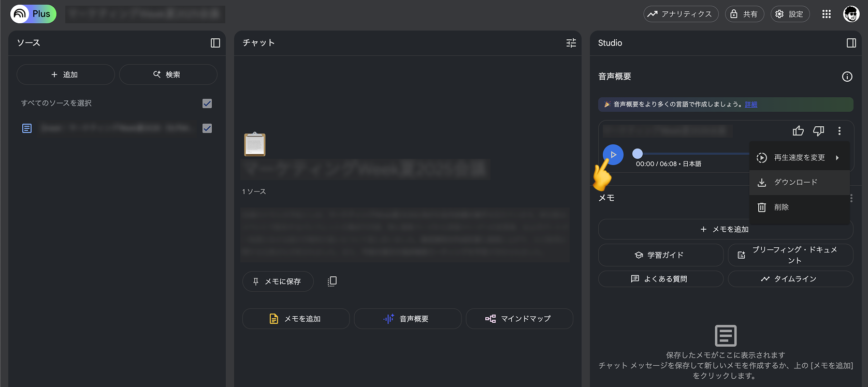Open the 詳細 link in banner

(x=751, y=105)
